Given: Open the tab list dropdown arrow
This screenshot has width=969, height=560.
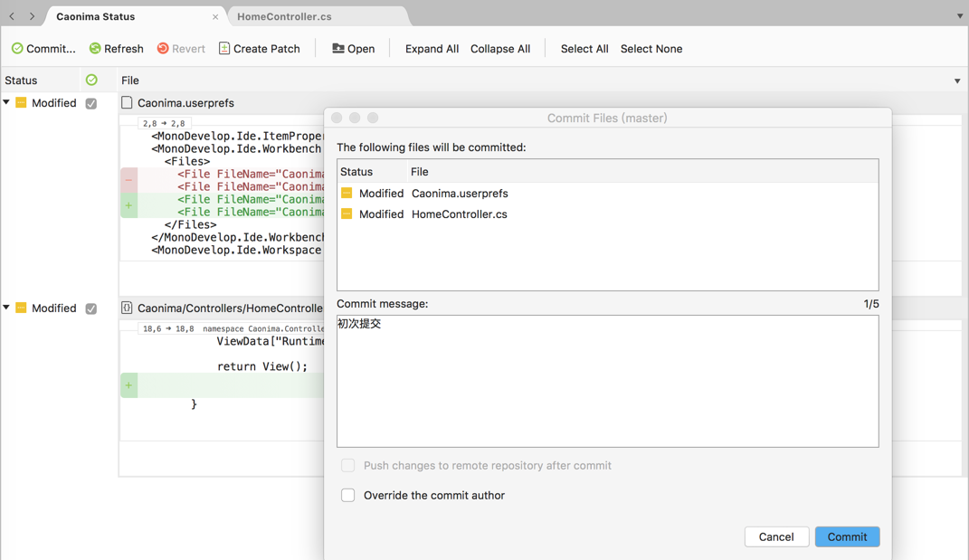Looking at the screenshot, I should click(960, 16).
